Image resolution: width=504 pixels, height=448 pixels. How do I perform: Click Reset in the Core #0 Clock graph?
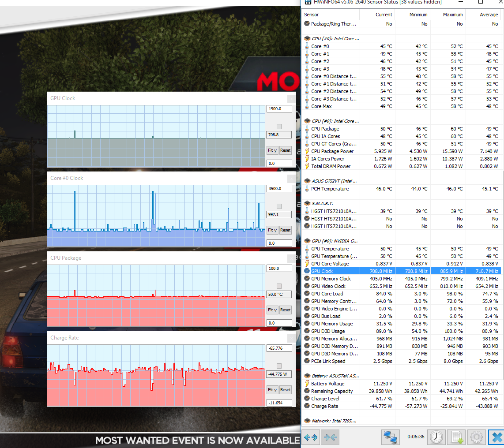click(286, 230)
